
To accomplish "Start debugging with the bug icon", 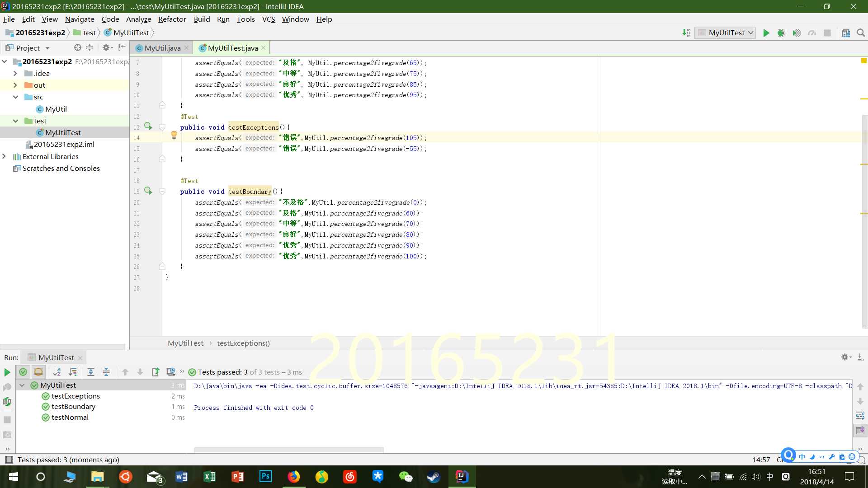I will (x=781, y=33).
